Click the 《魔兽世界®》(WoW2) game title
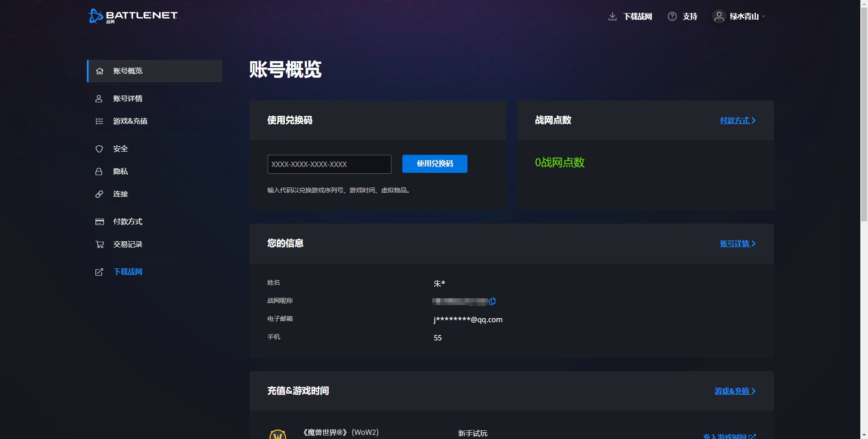This screenshot has height=439, width=868. [x=341, y=432]
